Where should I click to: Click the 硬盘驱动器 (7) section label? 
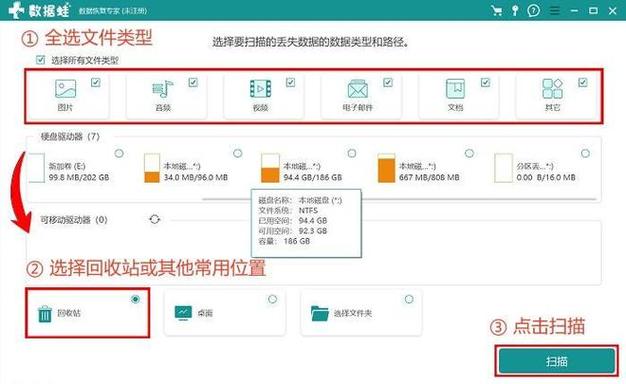[x=70, y=137]
